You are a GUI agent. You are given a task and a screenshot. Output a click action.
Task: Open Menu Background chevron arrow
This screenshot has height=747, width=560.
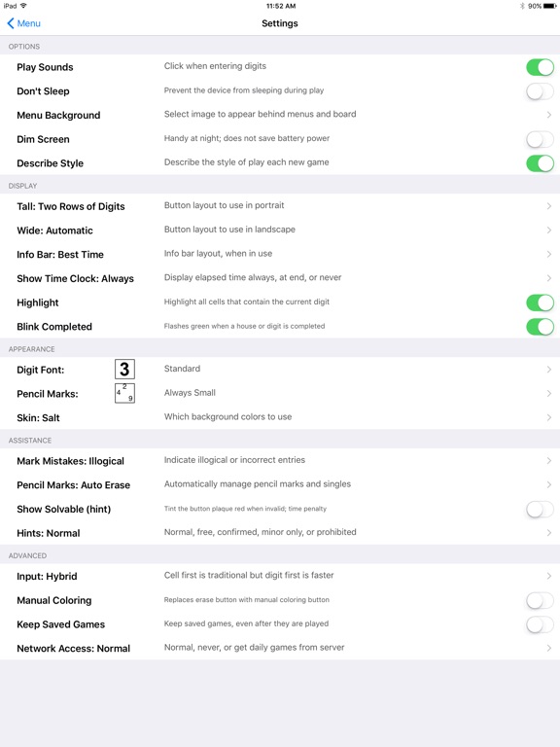[549, 115]
